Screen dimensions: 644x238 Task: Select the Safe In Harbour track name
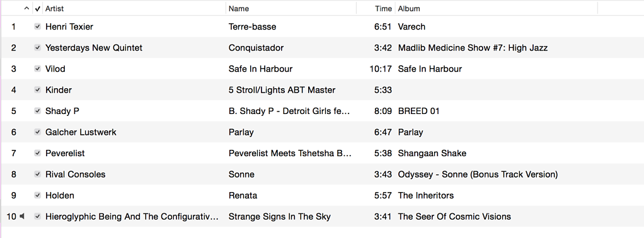pyautogui.click(x=260, y=69)
